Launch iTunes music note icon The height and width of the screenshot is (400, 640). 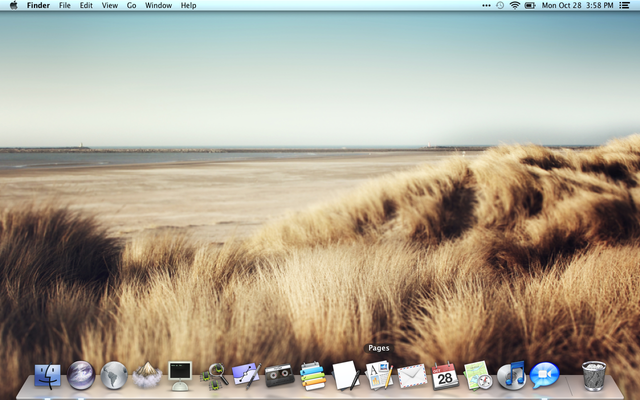[x=511, y=375]
